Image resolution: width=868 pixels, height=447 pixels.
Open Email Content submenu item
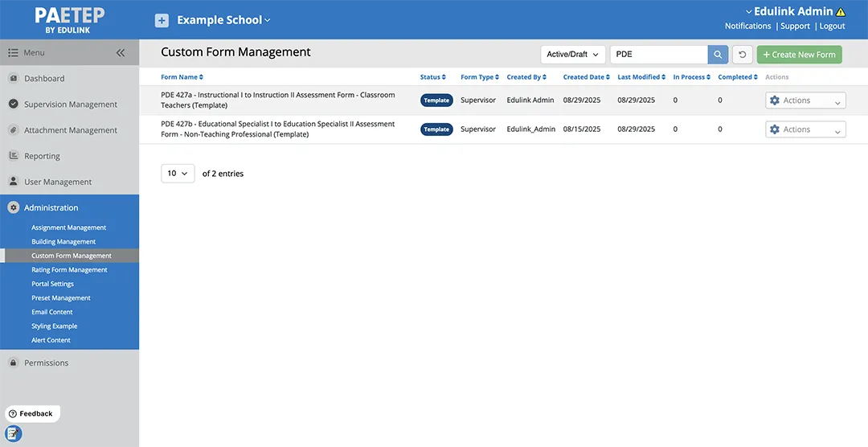pyautogui.click(x=52, y=312)
